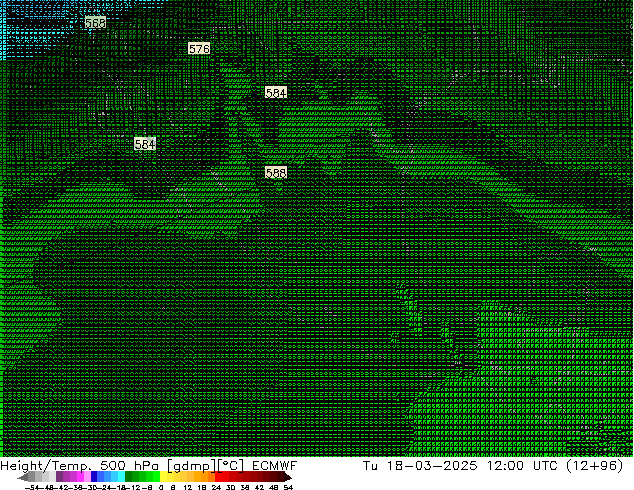Click the bright red legend swatch above 24

218,477
